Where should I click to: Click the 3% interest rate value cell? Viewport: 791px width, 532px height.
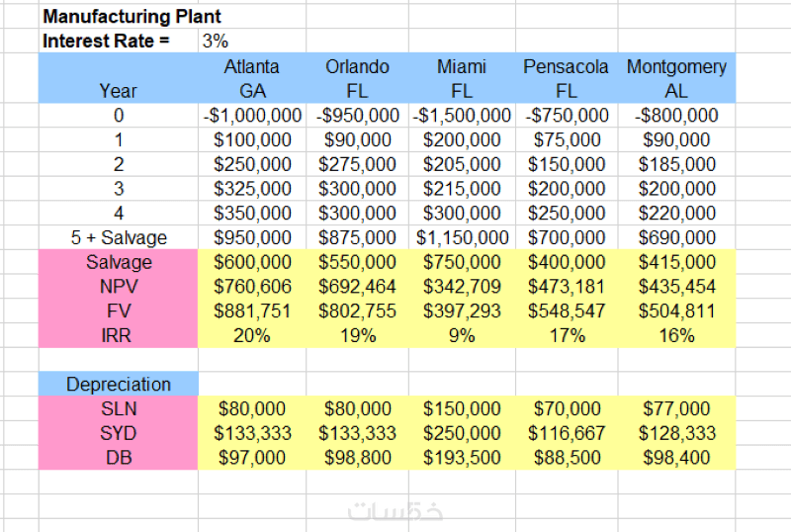215,42
